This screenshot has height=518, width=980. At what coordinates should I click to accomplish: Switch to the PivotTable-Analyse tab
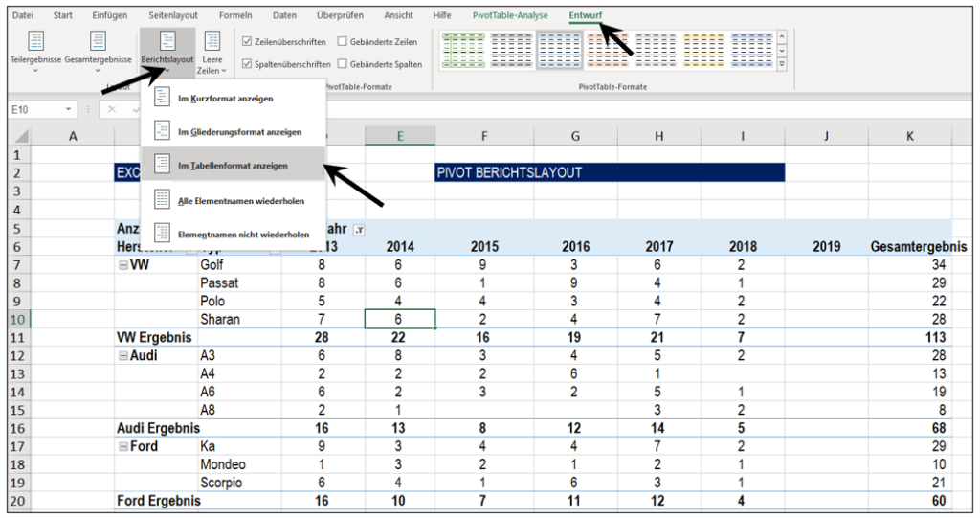point(510,15)
